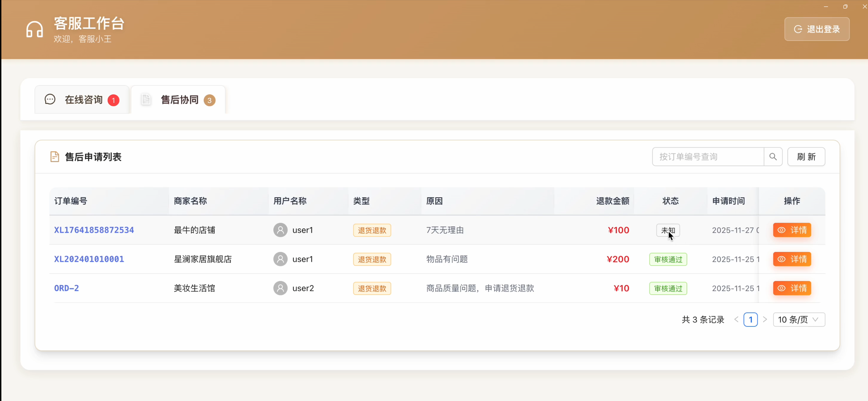Go to next page arrow
868x401 pixels.
click(765, 320)
